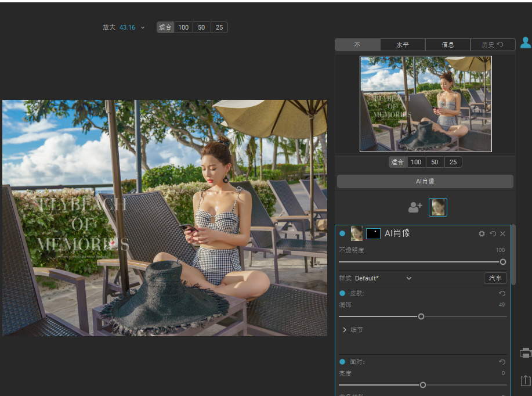This screenshot has width=532, height=396.
Task: Set the top toolbar zoom to 100
Action: point(183,27)
